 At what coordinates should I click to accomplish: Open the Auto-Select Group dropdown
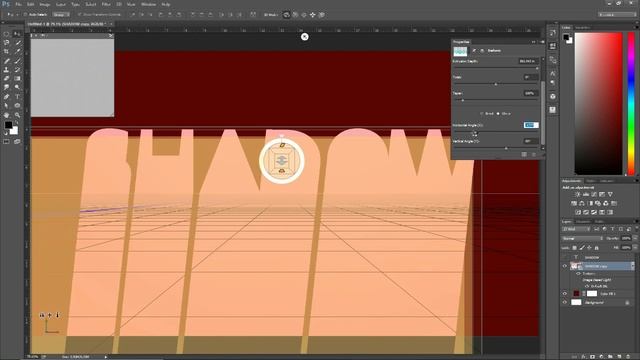coord(60,15)
